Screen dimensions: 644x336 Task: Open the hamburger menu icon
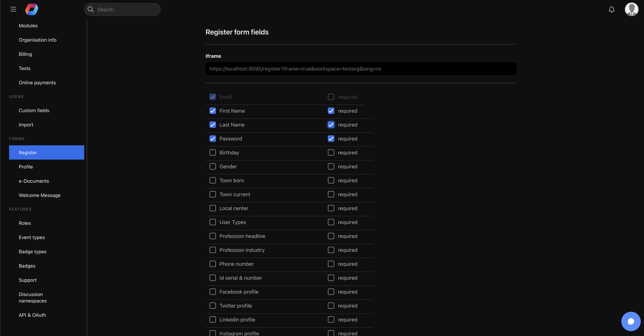(x=13, y=9)
